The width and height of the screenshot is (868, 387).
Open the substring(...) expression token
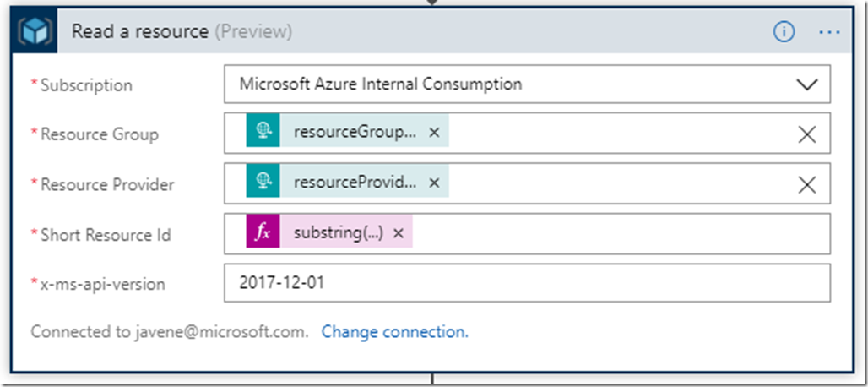pos(338,233)
